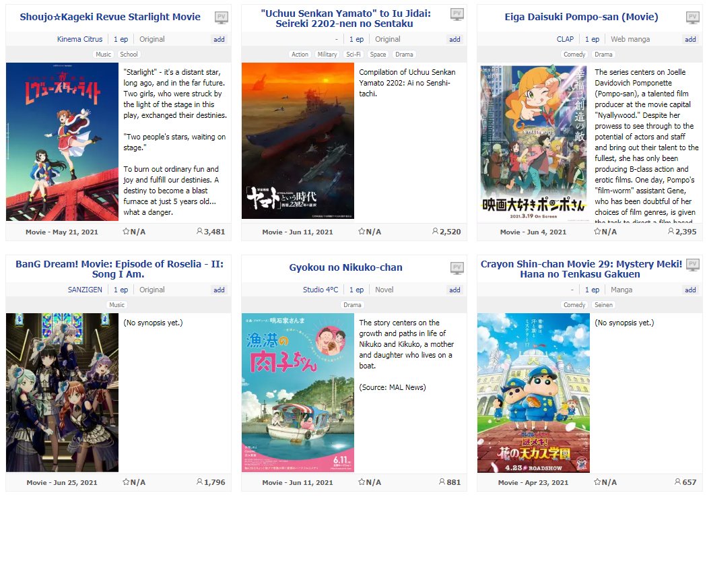Open BanG Dream! Episode of Roselia II title

click(119, 269)
